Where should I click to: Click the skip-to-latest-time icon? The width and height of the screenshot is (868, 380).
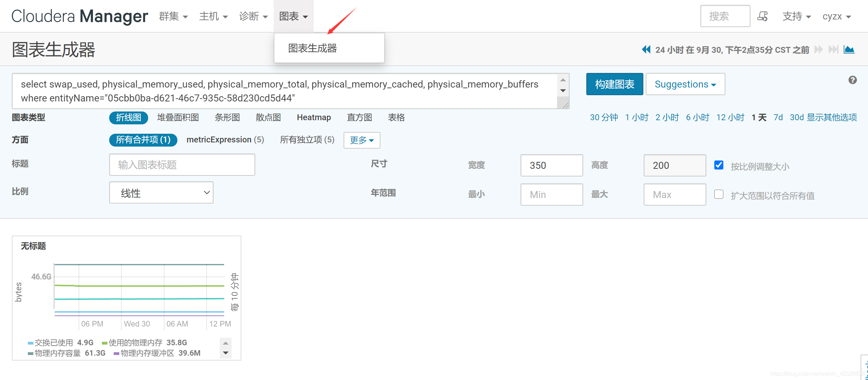point(834,49)
